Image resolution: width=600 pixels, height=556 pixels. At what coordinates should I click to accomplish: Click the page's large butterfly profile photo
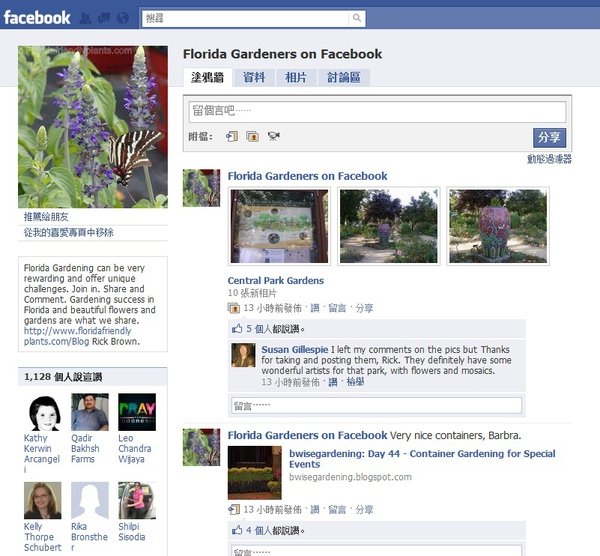coord(93,127)
